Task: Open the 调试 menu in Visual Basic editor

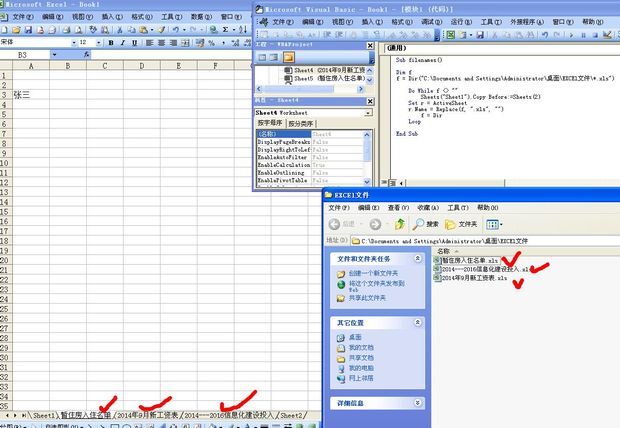Action: 431,22
